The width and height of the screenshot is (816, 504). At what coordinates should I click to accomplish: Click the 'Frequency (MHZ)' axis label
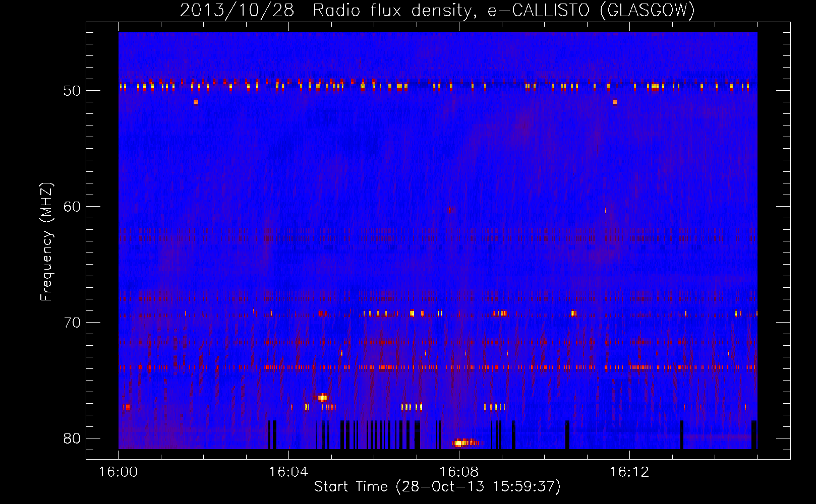tap(46, 242)
